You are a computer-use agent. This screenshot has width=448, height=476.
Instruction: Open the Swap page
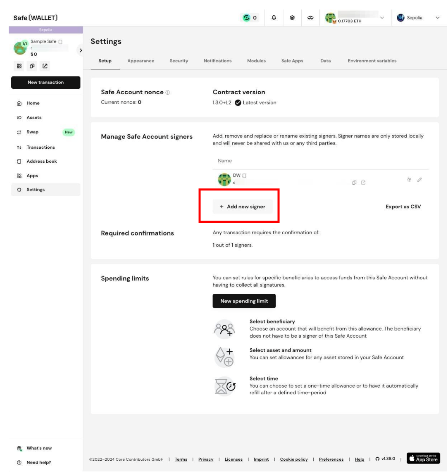[x=45, y=132]
